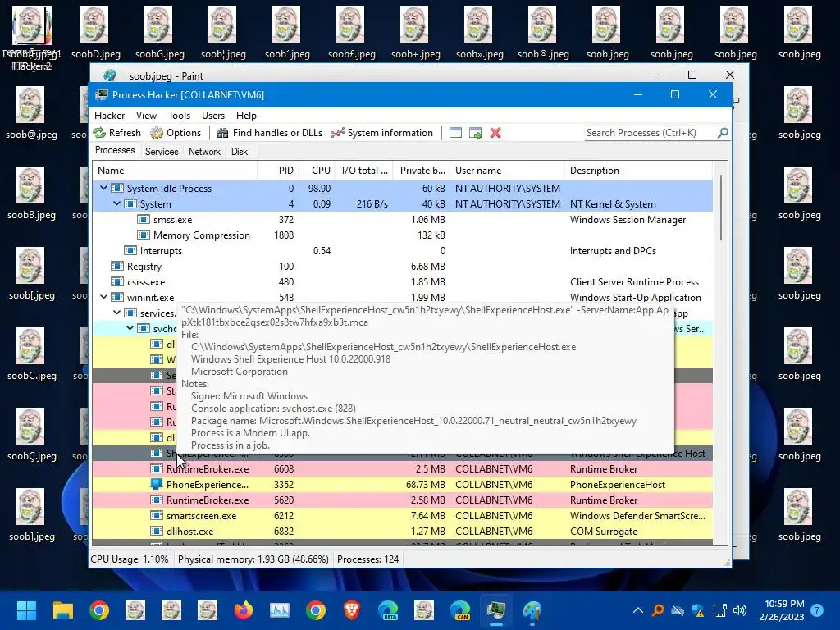Show hidden system tray icons

tap(638, 610)
